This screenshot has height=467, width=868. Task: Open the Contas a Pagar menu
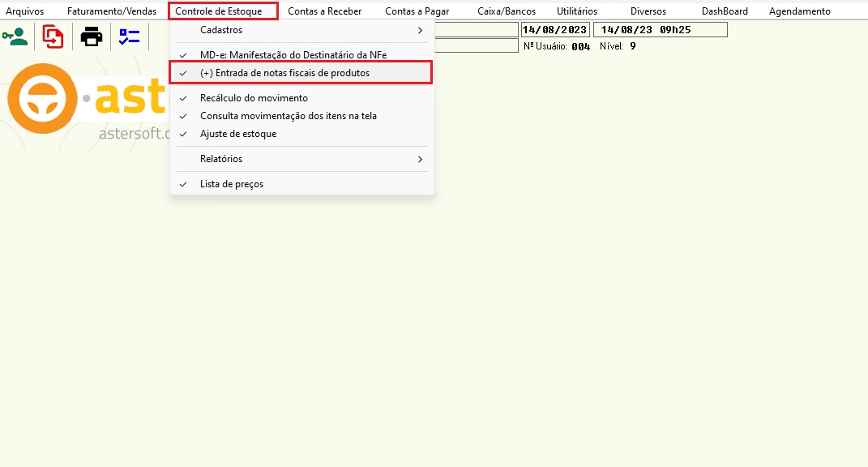pyautogui.click(x=417, y=11)
